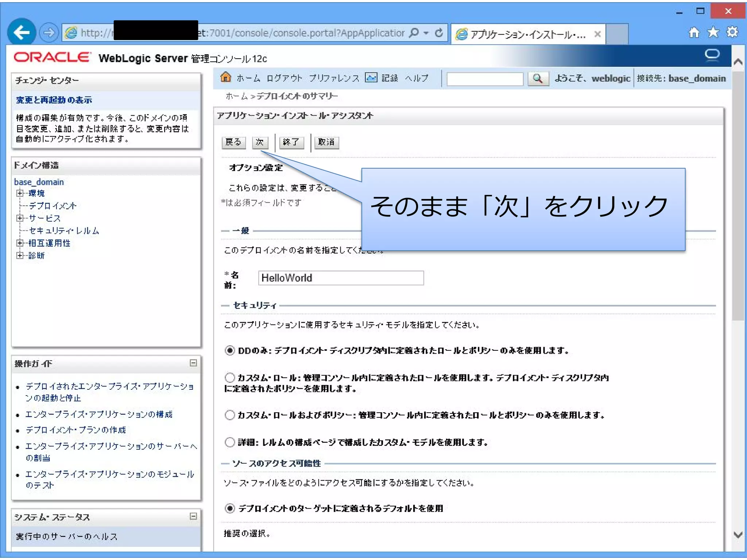Click the page scrollbar down arrow
747x560 pixels.
[738, 535]
